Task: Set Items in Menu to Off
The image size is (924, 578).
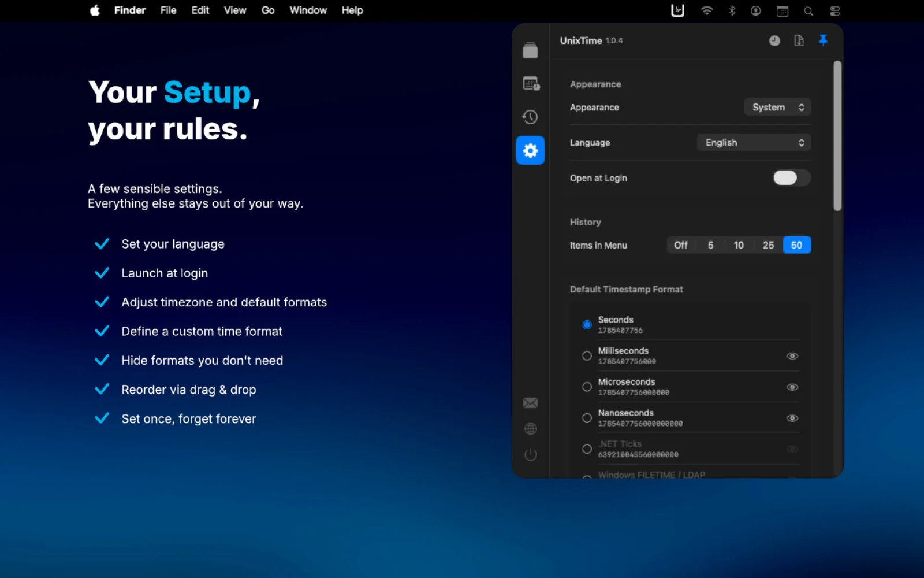Action: point(681,245)
